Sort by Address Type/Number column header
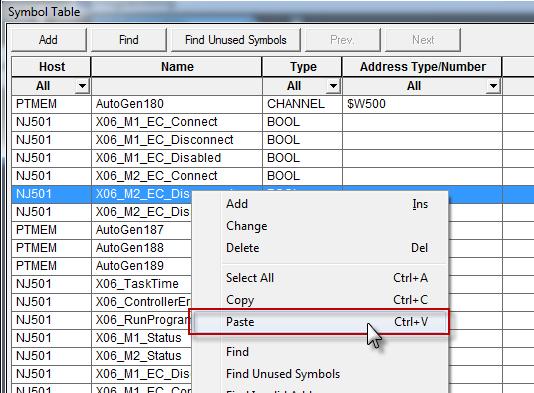Image resolution: width=534 pixels, height=393 pixels. click(422, 67)
